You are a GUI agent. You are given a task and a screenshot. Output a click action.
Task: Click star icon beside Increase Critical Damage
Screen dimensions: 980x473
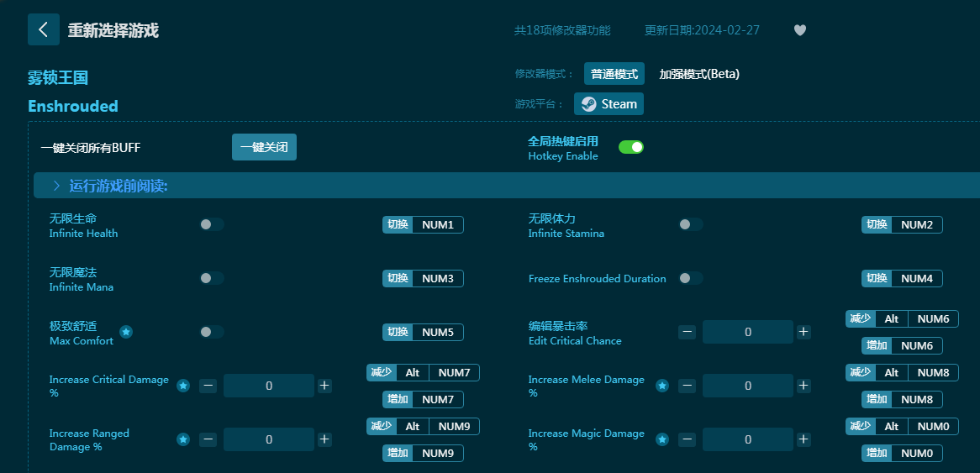(x=183, y=386)
